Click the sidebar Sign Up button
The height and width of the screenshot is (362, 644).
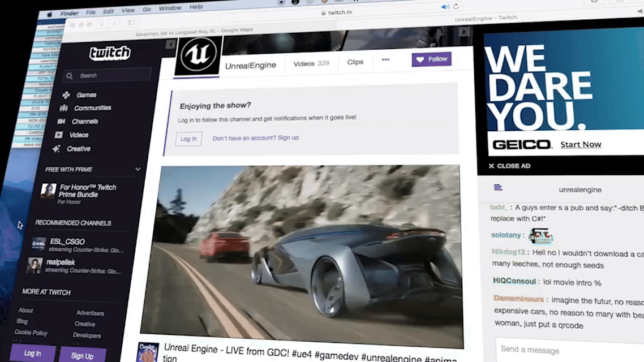point(82,355)
